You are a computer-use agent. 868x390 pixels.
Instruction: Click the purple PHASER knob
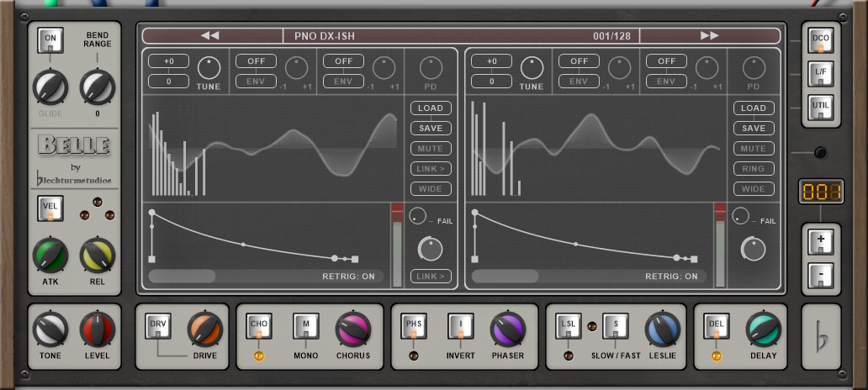pyautogui.click(x=507, y=329)
